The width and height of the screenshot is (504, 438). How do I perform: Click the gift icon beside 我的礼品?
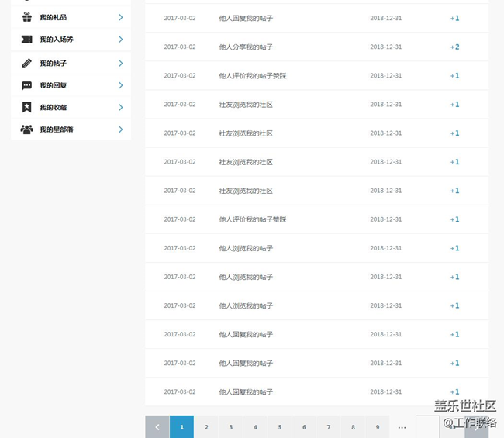(x=27, y=17)
